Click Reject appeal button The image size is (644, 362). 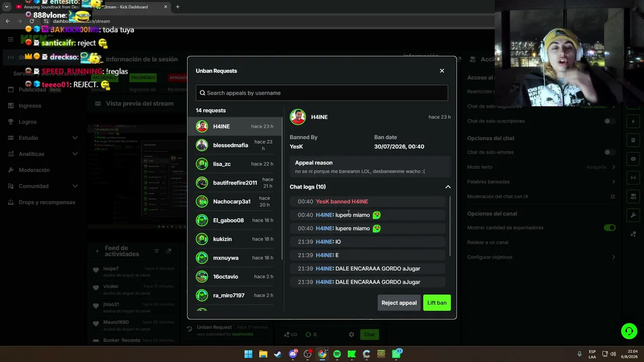point(399,303)
